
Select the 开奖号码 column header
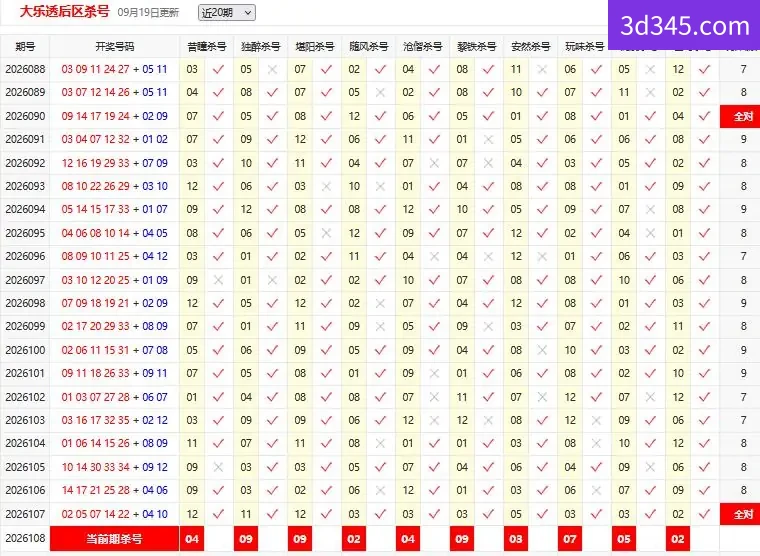pos(114,47)
